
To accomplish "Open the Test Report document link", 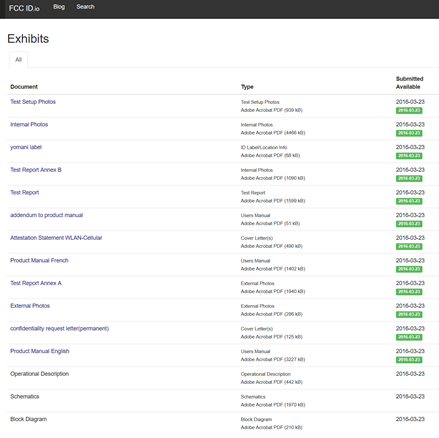I will coord(25,192).
